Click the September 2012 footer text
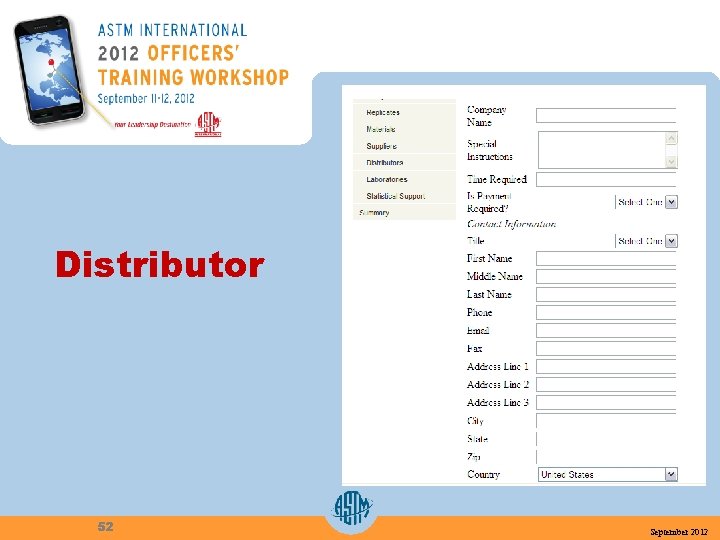 click(679, 532)
